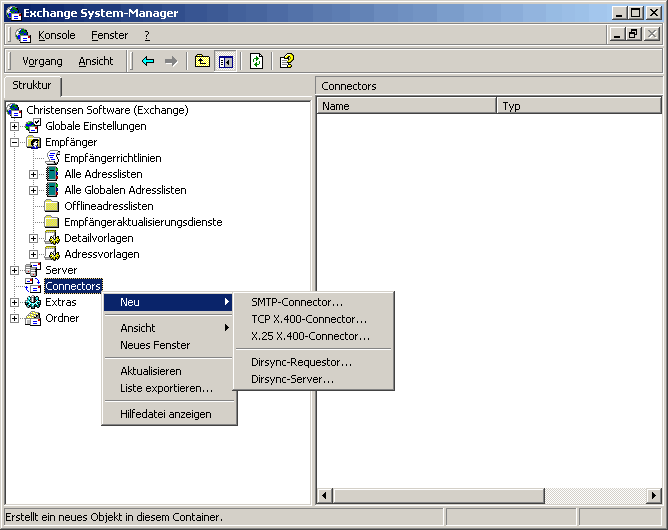Click the Alle Globalen Adresslisten book icon

tap(52, 190)
